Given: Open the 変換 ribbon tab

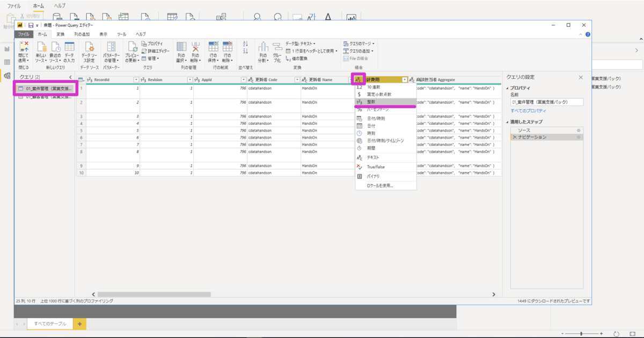Looking at the screenshot, I should (x=61, y=34).
